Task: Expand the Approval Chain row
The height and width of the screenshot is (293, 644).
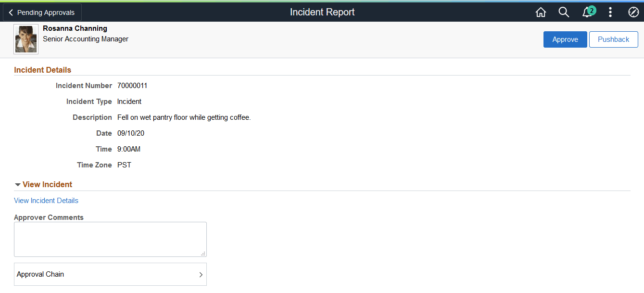Action: pyautogui.click(x=110, y=274)
